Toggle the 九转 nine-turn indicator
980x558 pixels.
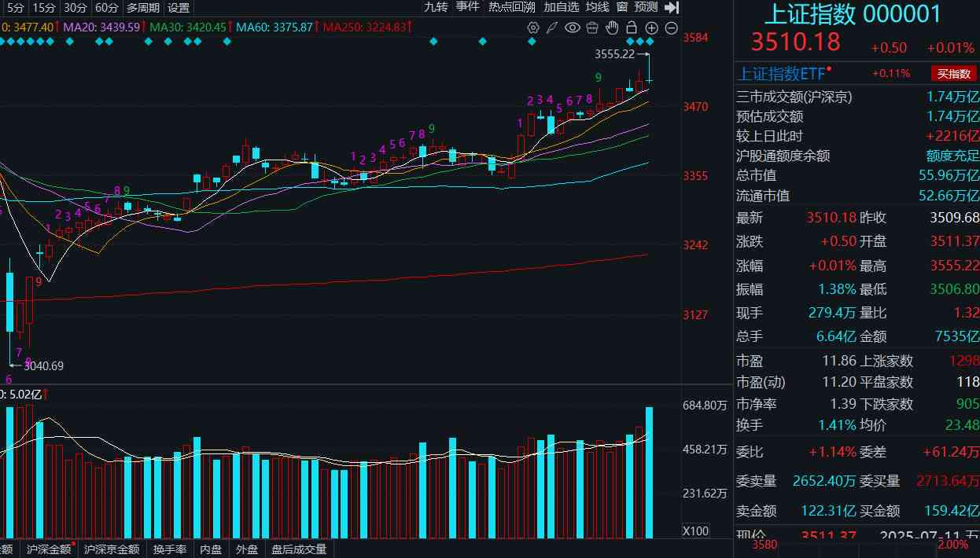(436, 6)
